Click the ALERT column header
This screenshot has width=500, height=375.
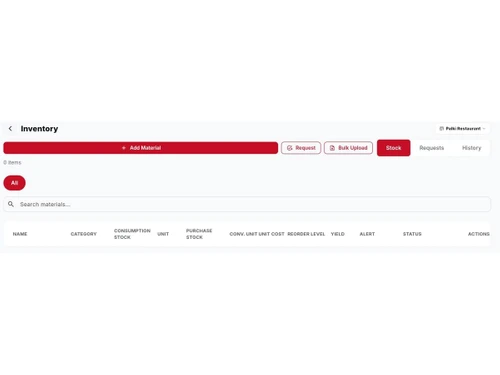coord(367,234)
